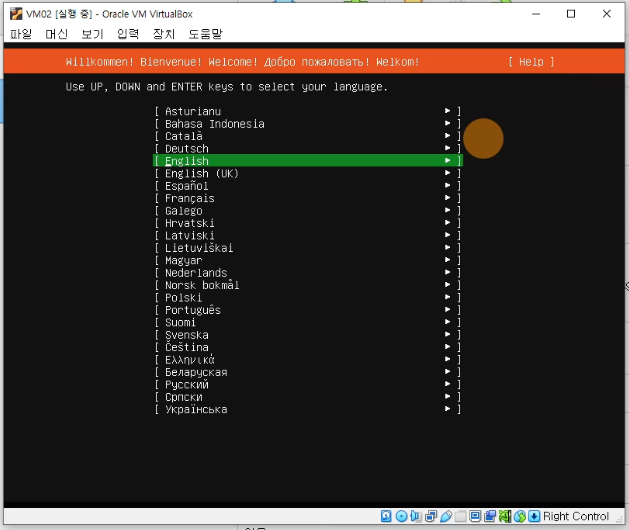Select Português language entry

pos(308,310)
